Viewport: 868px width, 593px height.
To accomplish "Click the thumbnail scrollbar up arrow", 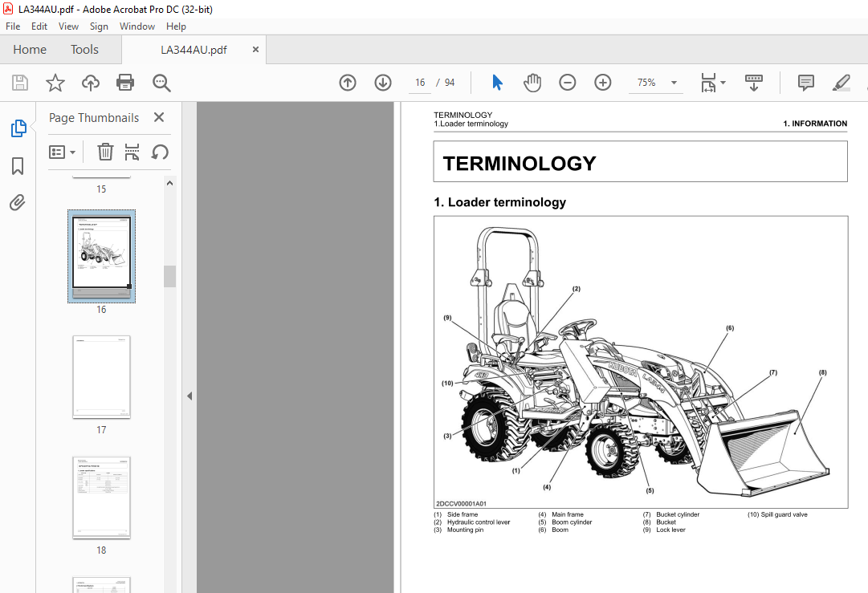I will [x=170, y=183].
